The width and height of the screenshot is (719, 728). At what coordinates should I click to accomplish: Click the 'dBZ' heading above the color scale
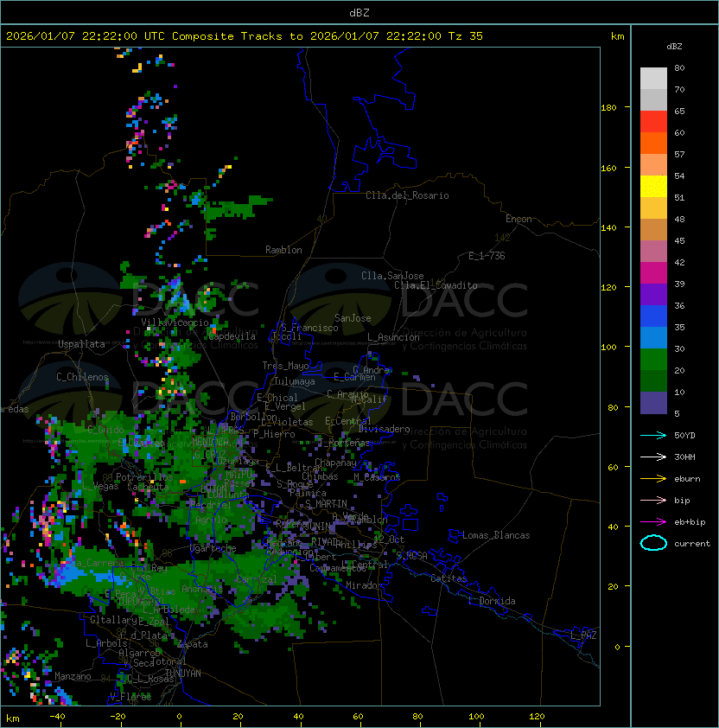(x=674, y=47)
